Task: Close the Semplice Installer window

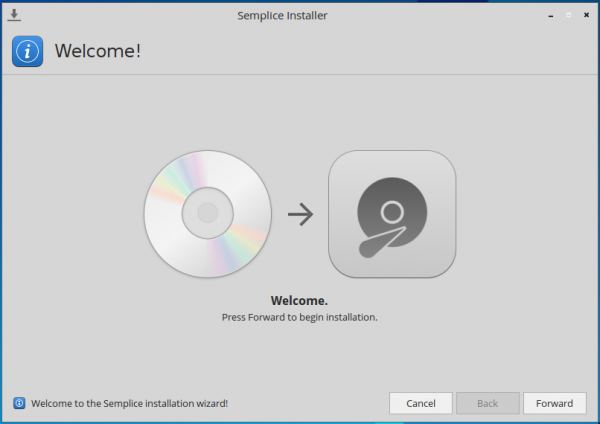Action: coord(586,15)
